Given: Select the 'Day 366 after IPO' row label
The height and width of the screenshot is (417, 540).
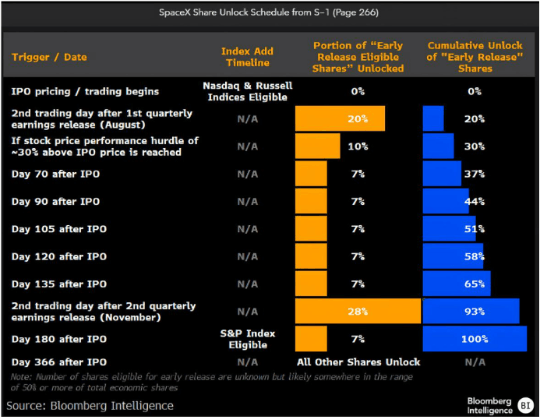Looking at the screenshot, I should click(59, 362).
